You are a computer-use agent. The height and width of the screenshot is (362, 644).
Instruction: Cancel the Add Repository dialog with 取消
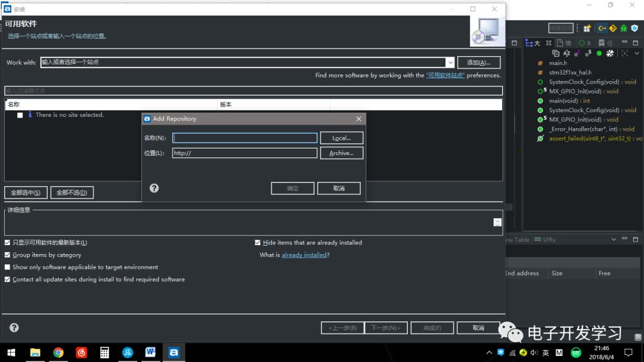[339, 188]
